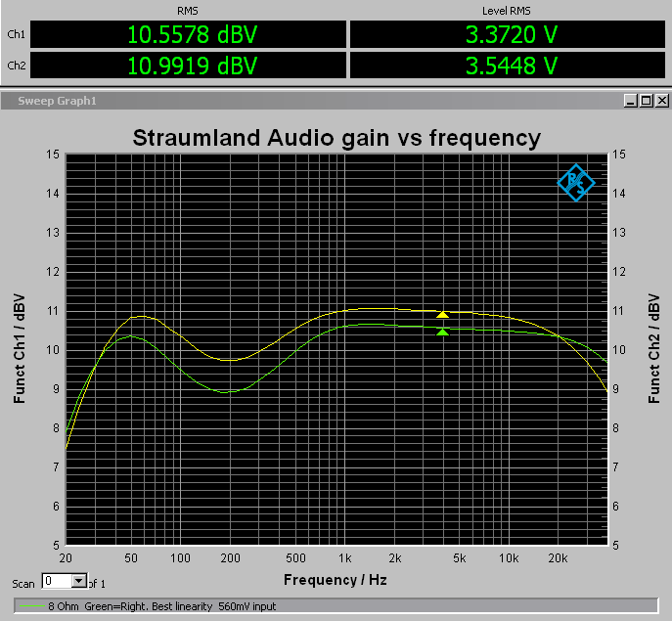
Task: Click the graph title Straumland Audio gain vs frequency
Action: click(x=336, y=138)
